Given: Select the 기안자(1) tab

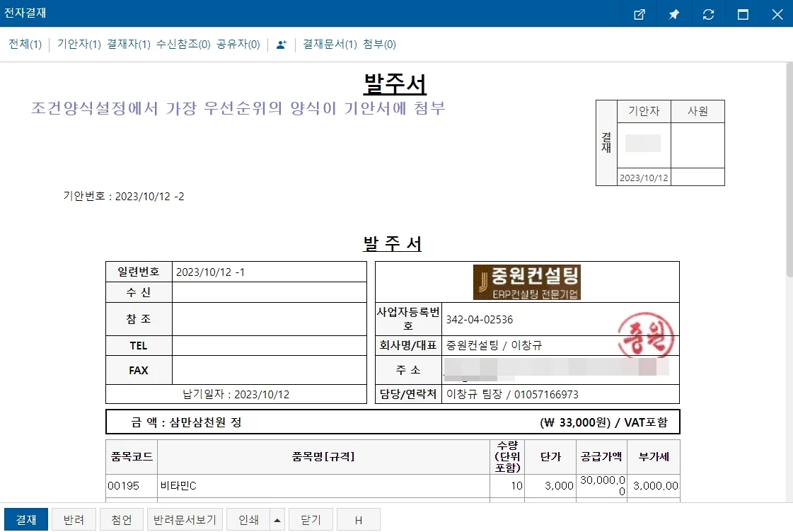Looking at the screenshot, I should 79,45.
